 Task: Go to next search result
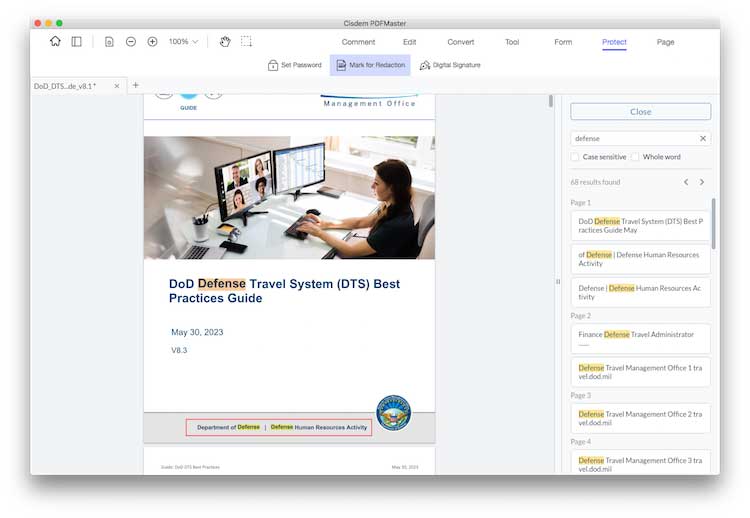tap(702, 182)
